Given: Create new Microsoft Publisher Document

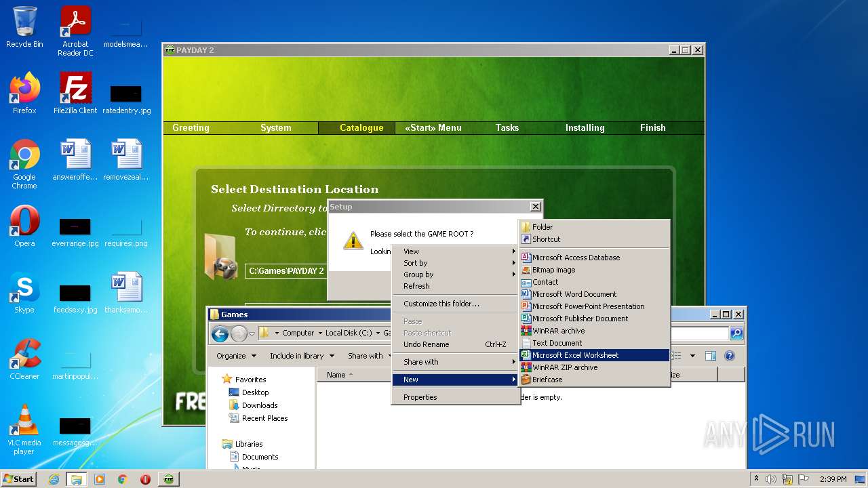Looking at the screenshot, I should pyautogui.click(x=595, y=319).
